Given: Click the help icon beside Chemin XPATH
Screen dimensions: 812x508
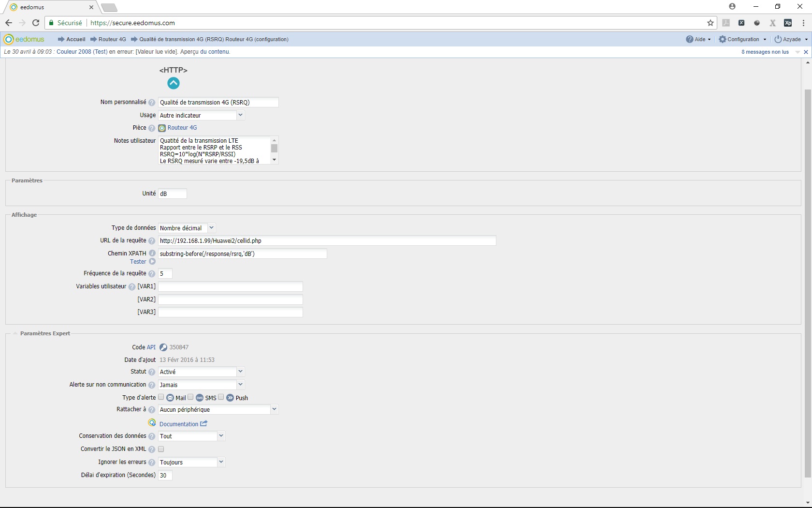Looking at the screenshot, I should (x=152, y=254).
